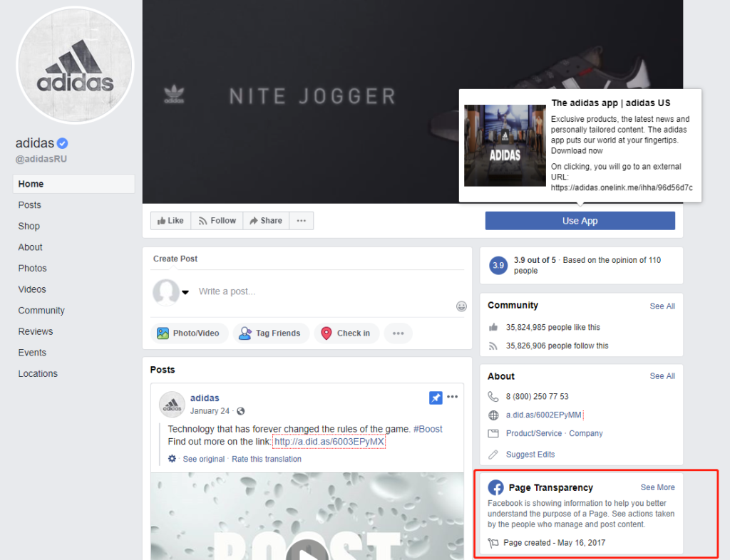Click the https://adidas.onelink.me external URL text

(x=622, y=188)
